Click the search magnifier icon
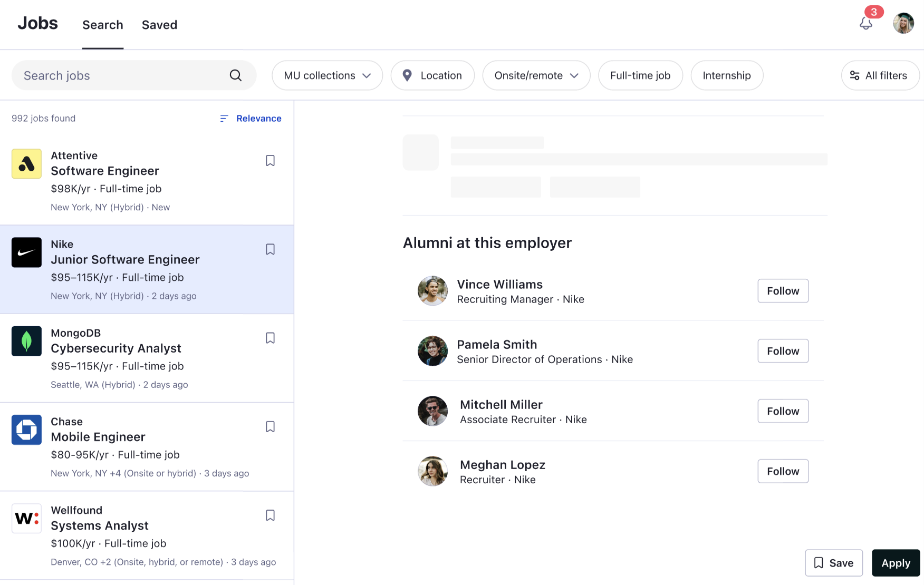Viewport: 924px width, 585px height. (236, 75)
